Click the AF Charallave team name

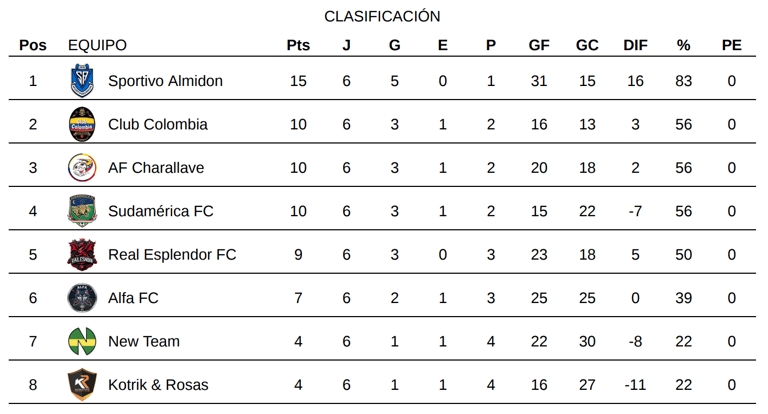point(156,168)
